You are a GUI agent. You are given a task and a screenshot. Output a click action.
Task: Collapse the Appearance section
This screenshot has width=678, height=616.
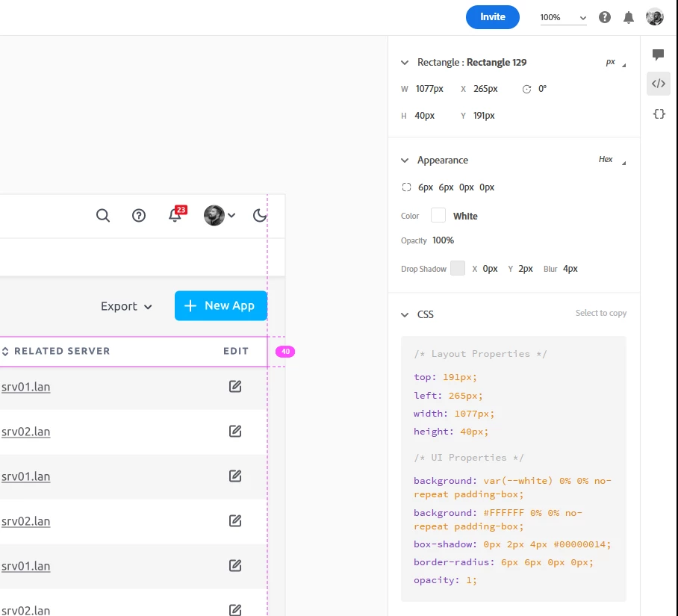click(x=405, y=161)
